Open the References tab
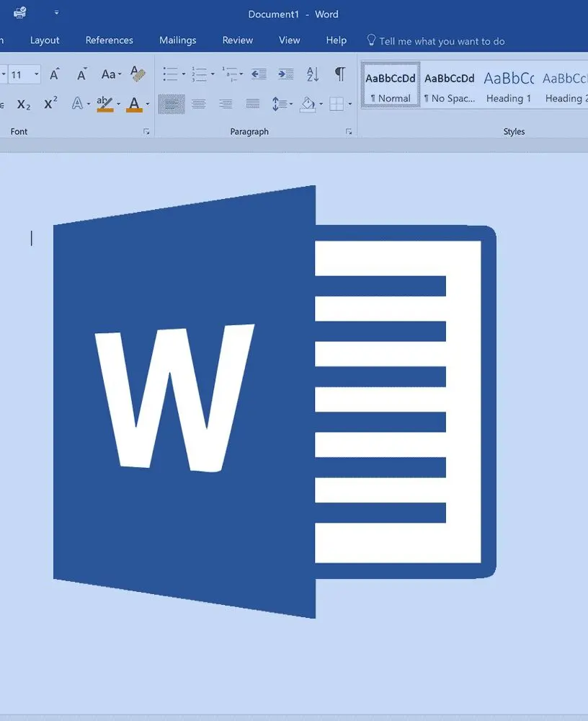Screen dimensions: 588x721 click(x=109, y=40)
